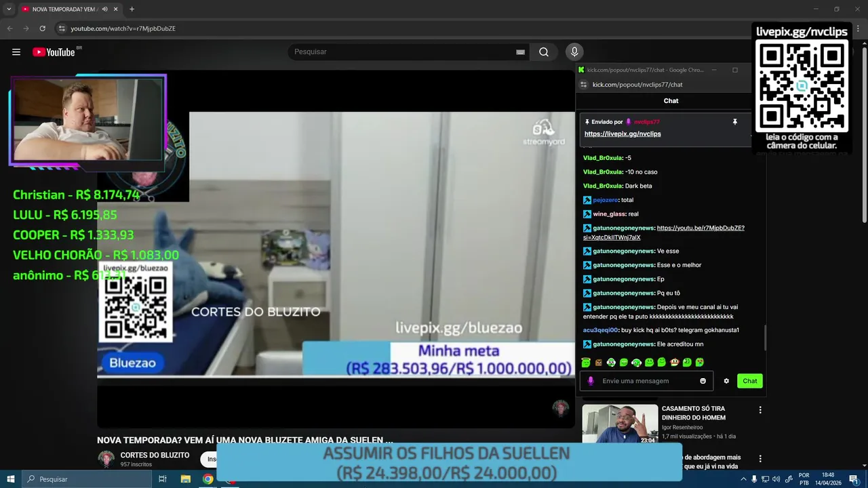868x488 pixels.
Task: Reload the YouTube page
Action: [42, 28]
